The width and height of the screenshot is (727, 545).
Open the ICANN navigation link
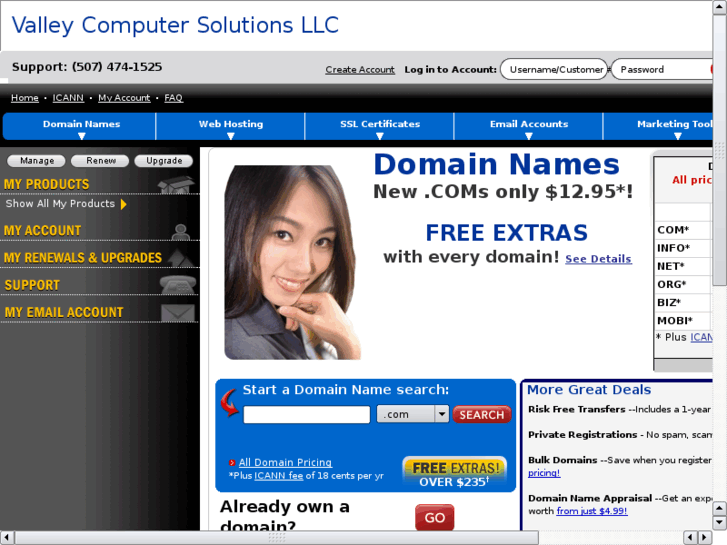pyautogui.click(x=68, y=98)
